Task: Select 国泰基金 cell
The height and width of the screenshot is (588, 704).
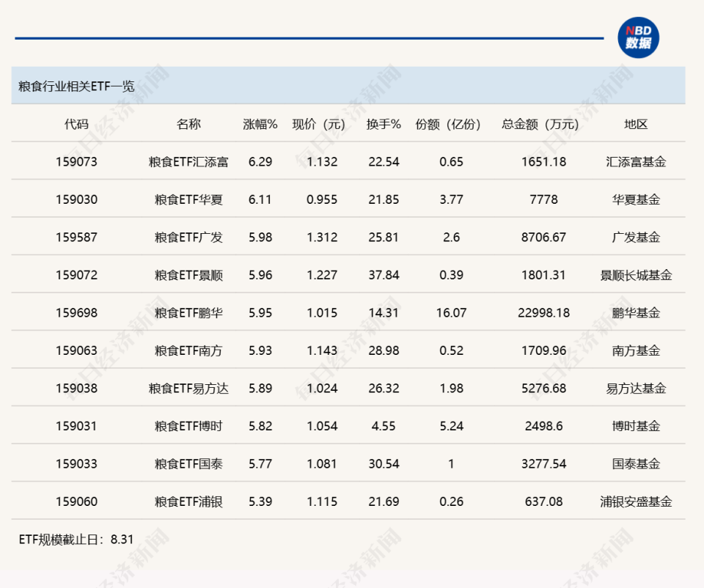Action: [637, 463]
